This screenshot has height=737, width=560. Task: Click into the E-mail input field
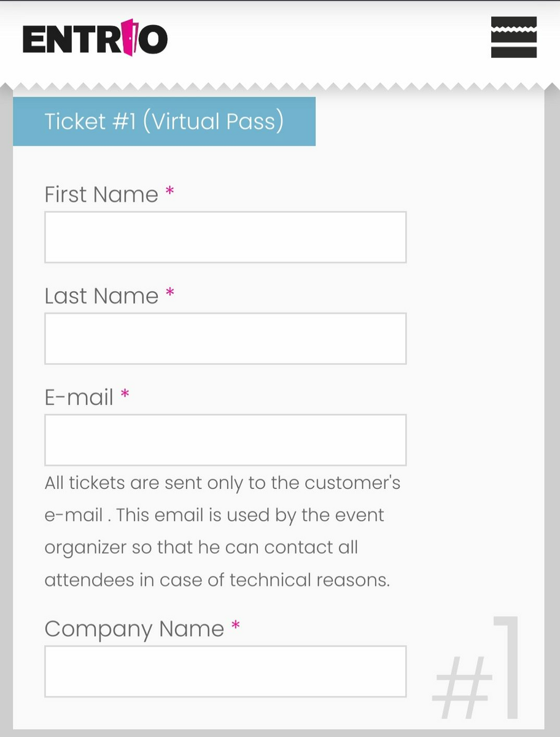click(x=225, y=440)
